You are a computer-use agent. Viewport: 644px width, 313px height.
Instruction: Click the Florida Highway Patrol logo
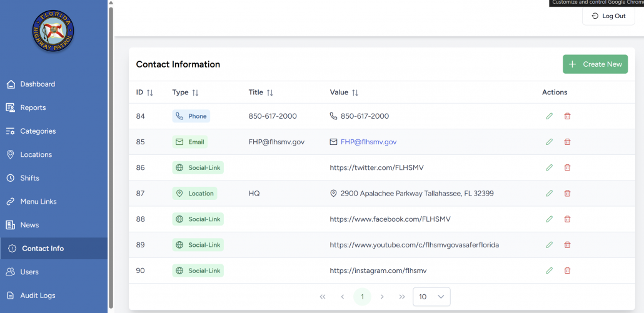pos(53,31)
